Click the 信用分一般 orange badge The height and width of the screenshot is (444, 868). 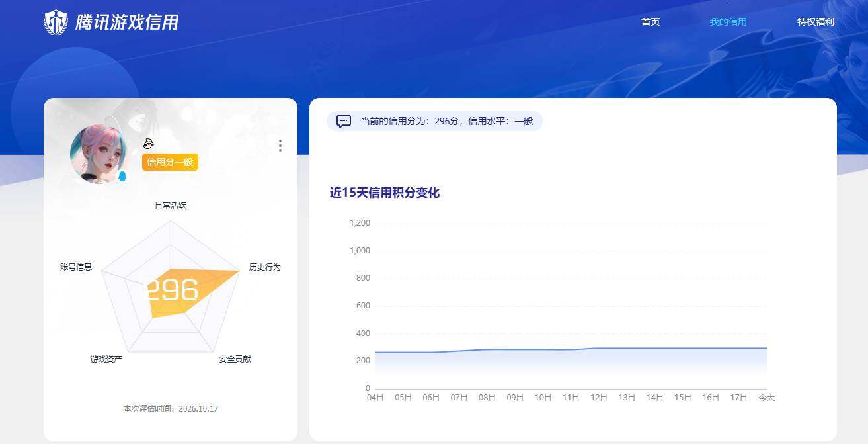[x=170, y=162]
